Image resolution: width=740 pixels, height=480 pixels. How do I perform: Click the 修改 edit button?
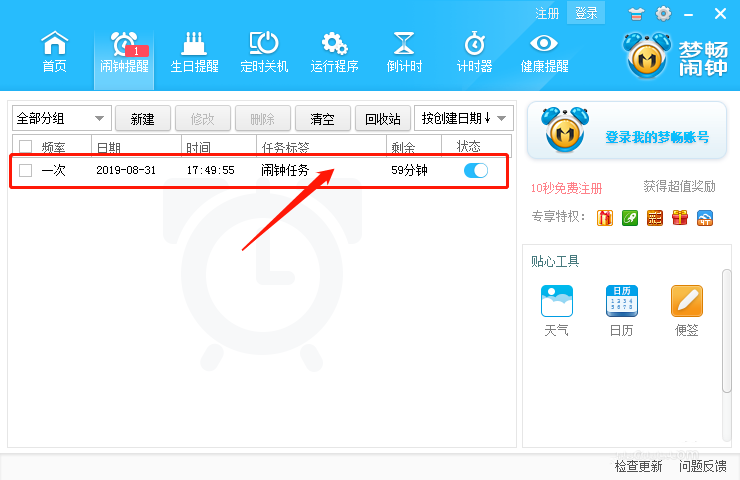click(x=202, y=118)
